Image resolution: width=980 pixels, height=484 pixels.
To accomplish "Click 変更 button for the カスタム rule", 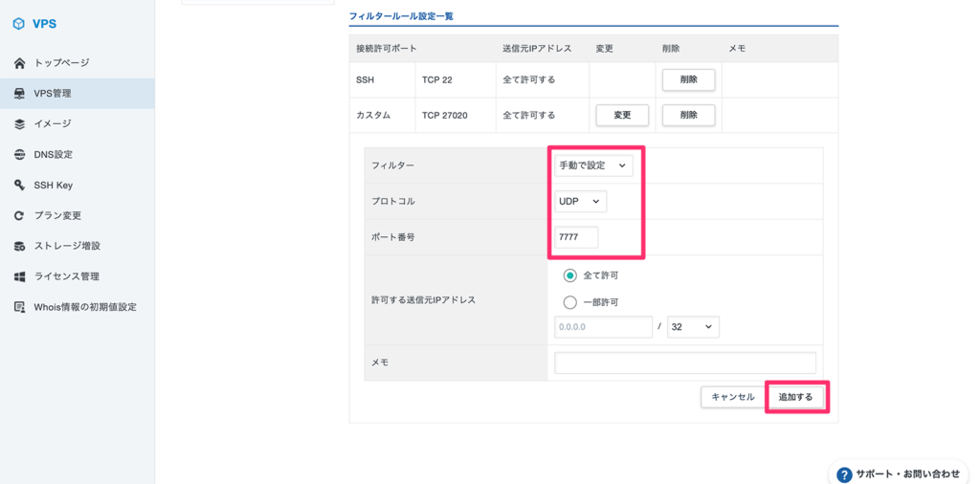I will (622, 115).
